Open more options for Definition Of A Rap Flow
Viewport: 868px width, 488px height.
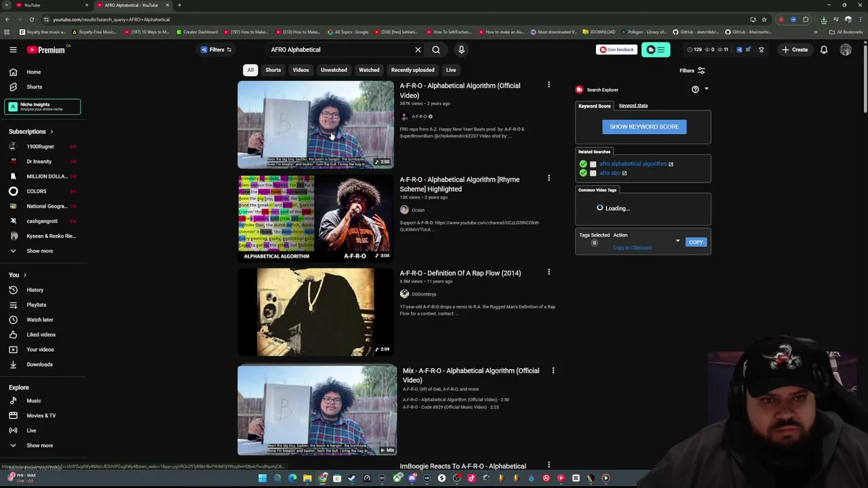point(549,272)
